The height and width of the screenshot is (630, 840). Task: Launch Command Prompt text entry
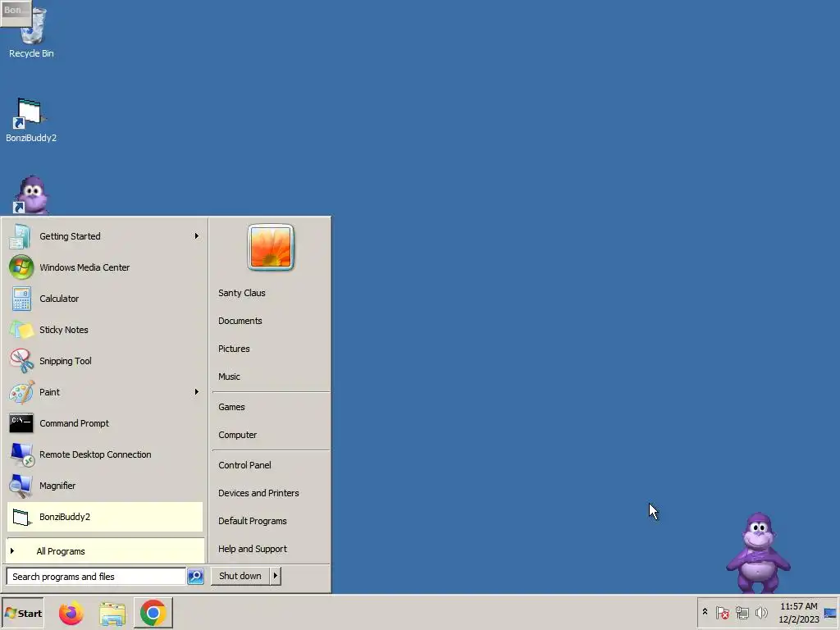[74, 423]
